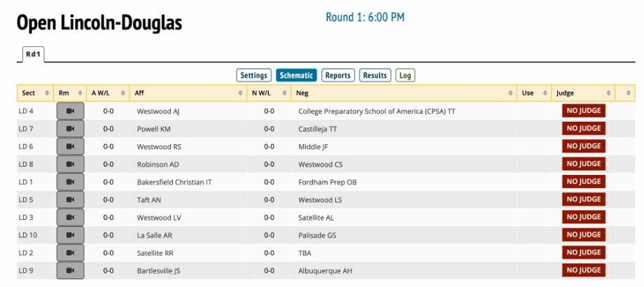The width and height of the screenshot is (644, 287).
Task: Click the camera icon in the LD 6 row
Action: (70, 146)
